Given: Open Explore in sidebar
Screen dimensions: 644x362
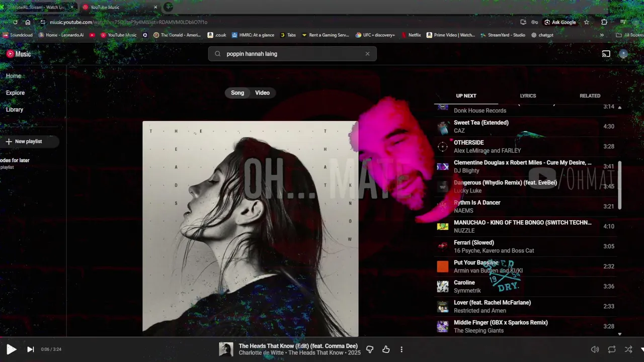Looking at the screenshot, I should (15, 93).
